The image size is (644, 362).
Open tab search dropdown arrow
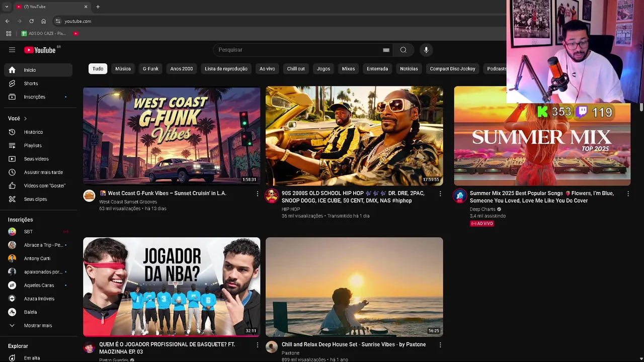point(7,7)
